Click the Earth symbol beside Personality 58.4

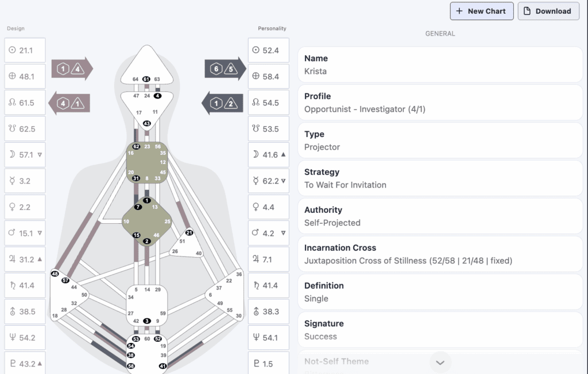click(x=256, y=76)
